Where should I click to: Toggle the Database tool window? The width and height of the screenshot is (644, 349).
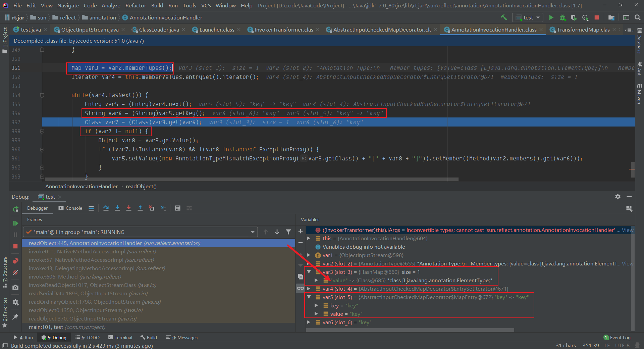tap(639, 41)
